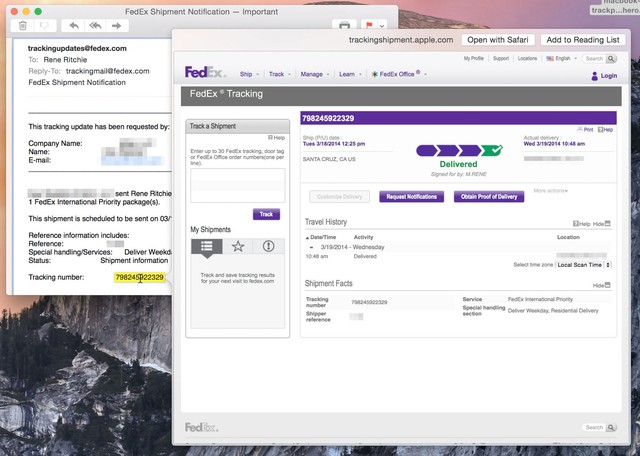
Task: Hide the Travel History section
Action: click(602, 224)
